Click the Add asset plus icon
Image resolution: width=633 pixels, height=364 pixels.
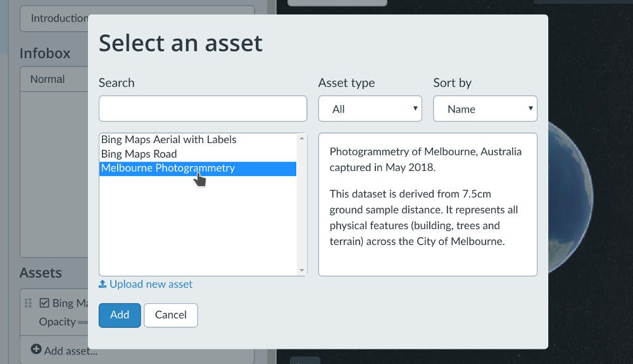click(x=36, y=349)
